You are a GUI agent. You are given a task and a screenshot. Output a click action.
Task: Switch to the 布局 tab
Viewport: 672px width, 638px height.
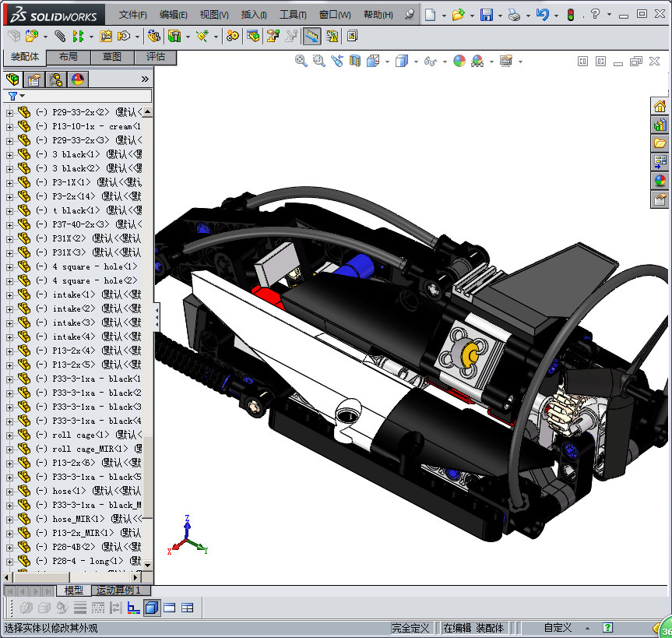69,57
